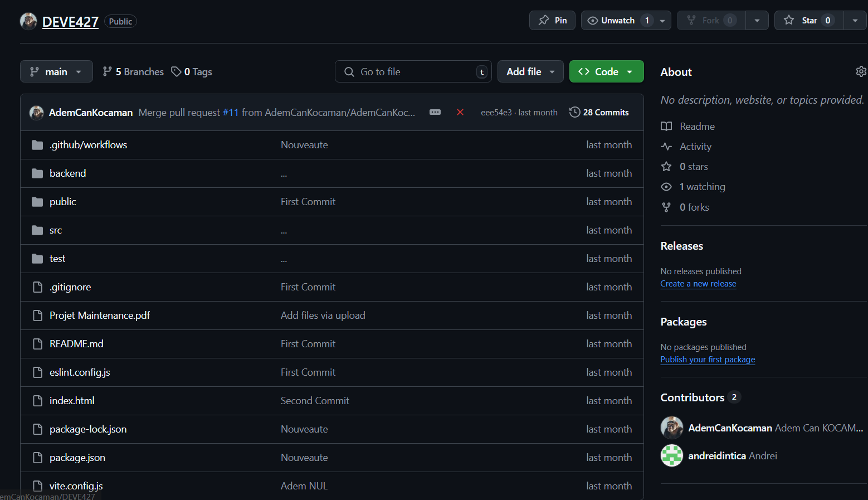
Task: Click the andreidintica contributor avatar
Action: coord(672,455)
